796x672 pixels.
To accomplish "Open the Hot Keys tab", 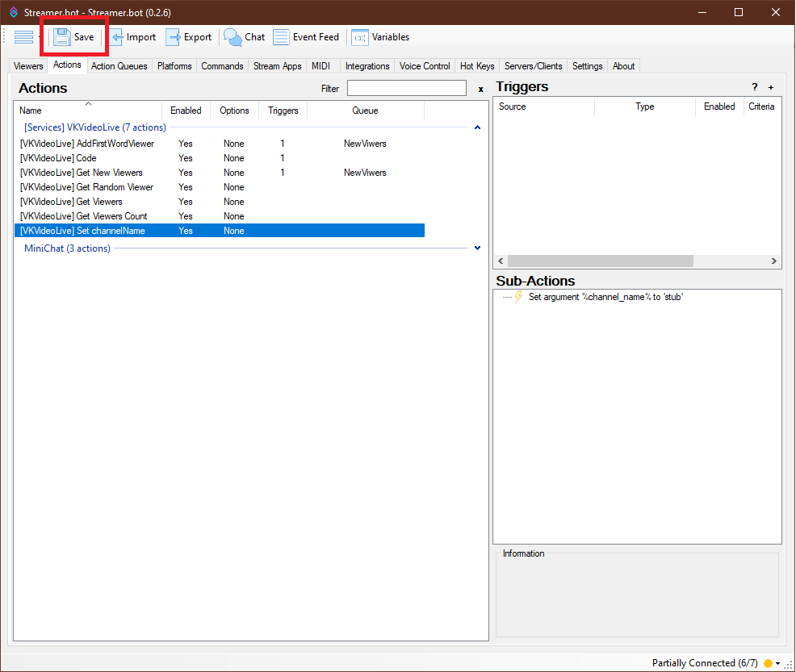I will 477,66.
